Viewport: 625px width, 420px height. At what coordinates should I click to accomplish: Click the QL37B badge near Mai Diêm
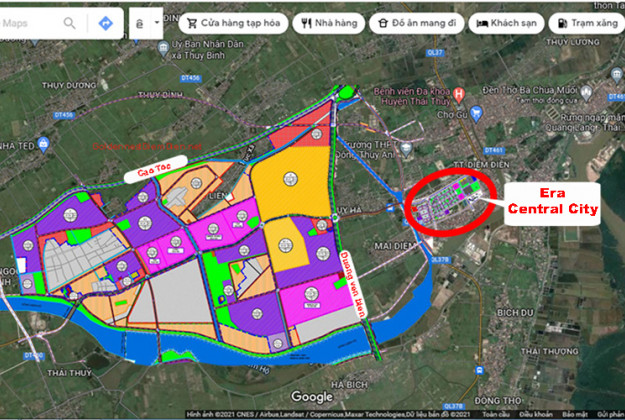coord(440,259)
